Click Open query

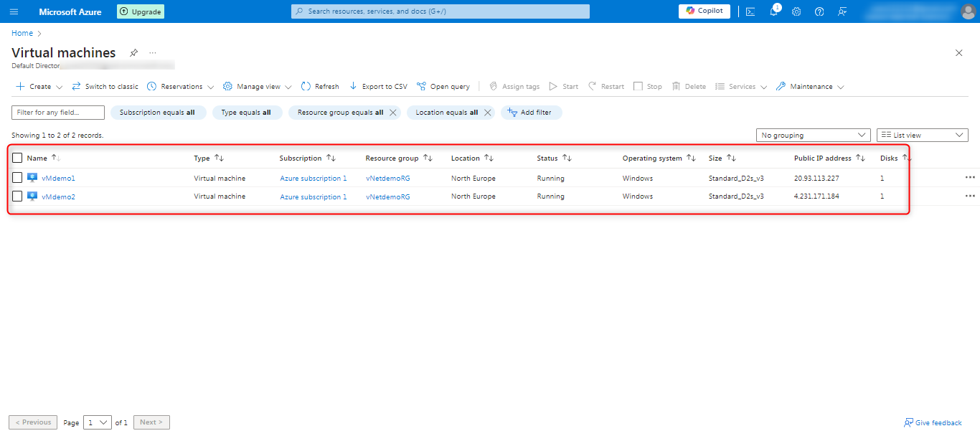(443, 87)
